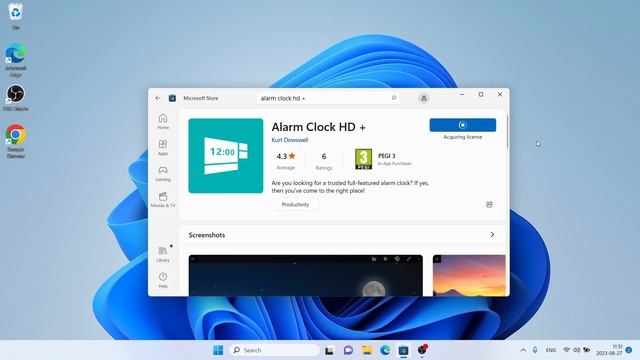This screenshot has height=360, width=640.
Task: Close the Microsoft Store window
Action: click(x=500, y=94)
